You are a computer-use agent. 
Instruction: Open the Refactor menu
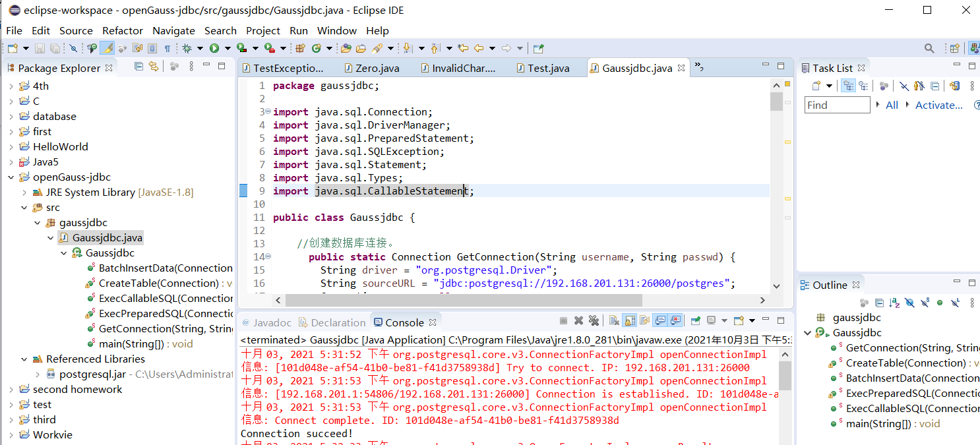click(123, 30)
